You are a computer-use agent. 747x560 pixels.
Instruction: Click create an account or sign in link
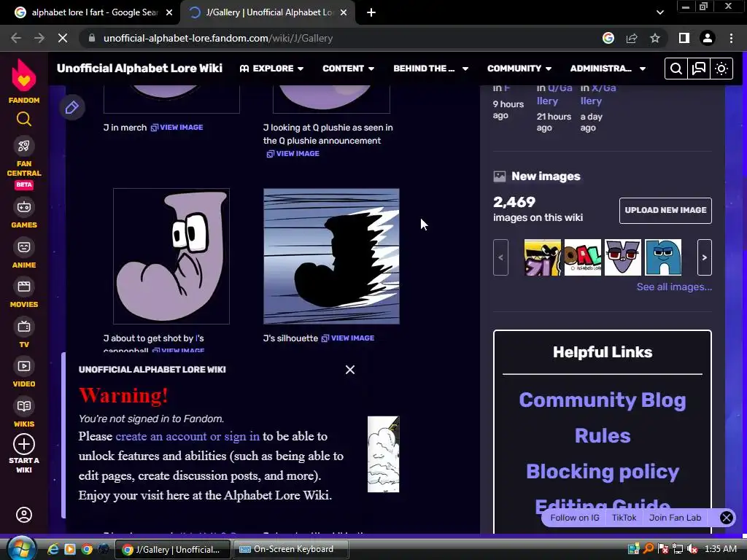pyautogui.click(x=187, y=437)
